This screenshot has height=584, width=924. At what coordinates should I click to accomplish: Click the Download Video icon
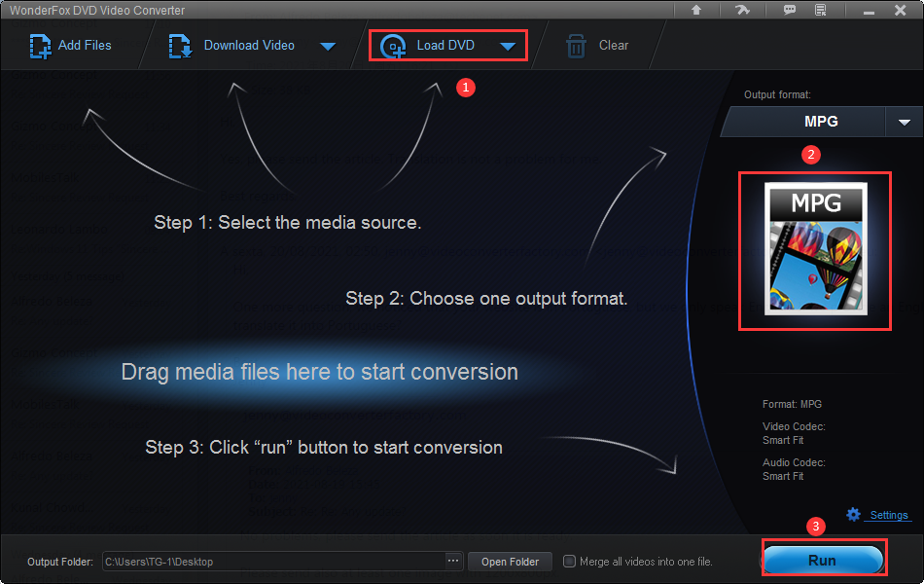pos(180,46)
